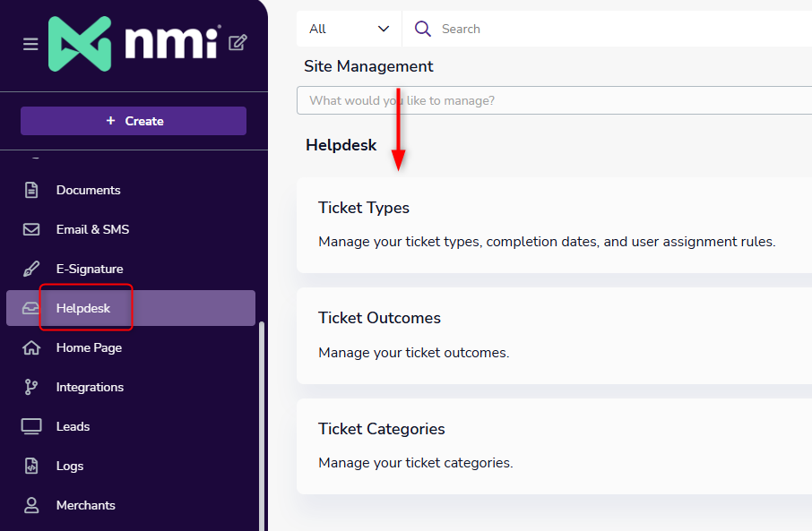Click the Helpdesk inbox tray icon
The height and width of the screenshot is (531, 812).
point(31,308)
